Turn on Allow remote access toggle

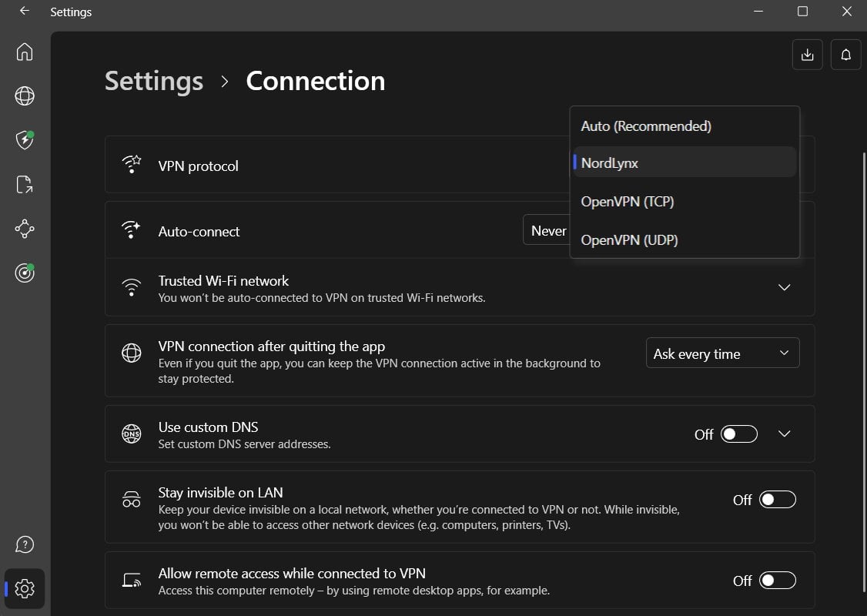click(777, 581)
